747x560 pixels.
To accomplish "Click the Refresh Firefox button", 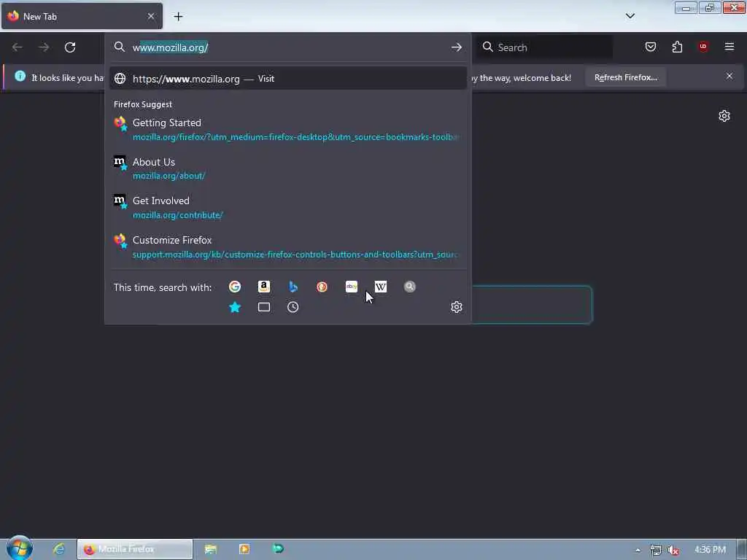I will (625, 77).
